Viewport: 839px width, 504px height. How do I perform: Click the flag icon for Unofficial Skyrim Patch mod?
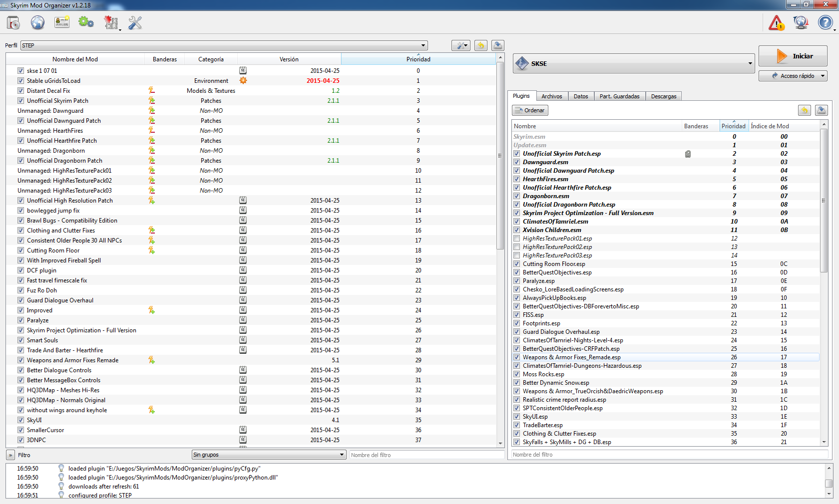pyautogui.click(x=151, y=100)
